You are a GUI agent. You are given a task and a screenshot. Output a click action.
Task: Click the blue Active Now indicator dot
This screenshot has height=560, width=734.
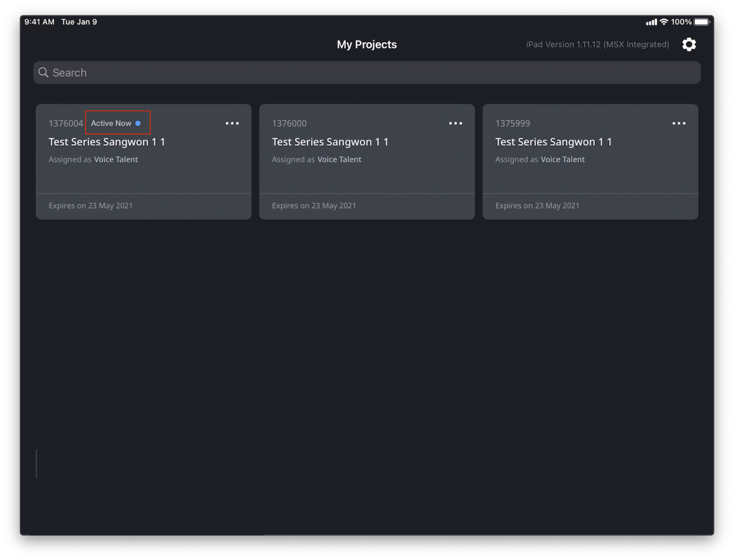coord(138,123)
